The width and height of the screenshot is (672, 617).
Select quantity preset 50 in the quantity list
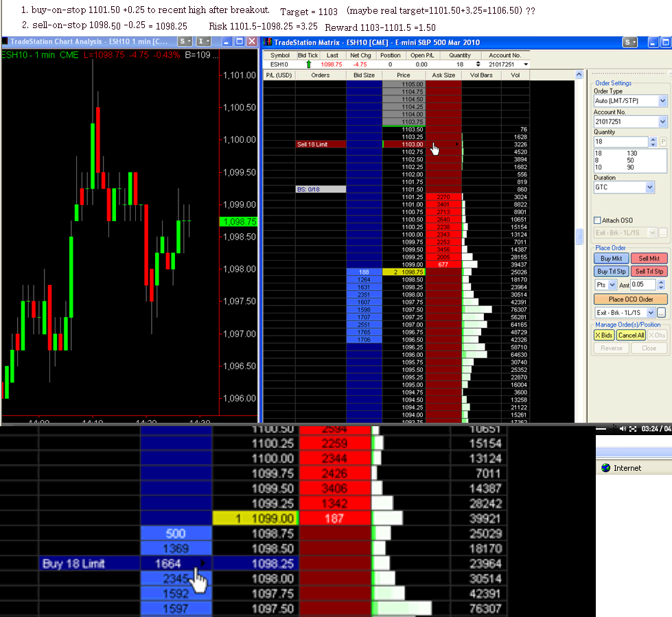pyautogui.click(x=630, y=160)
